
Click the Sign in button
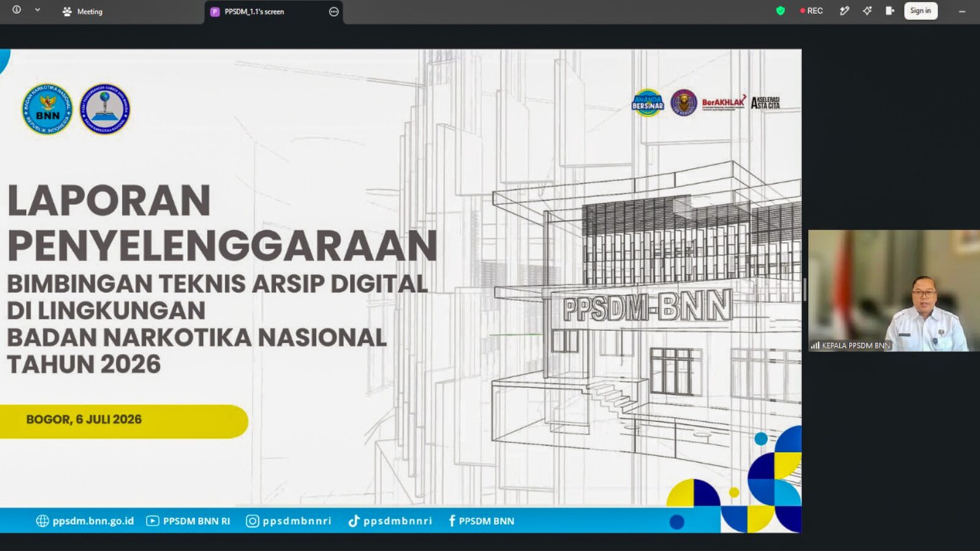tap(921, 11)
